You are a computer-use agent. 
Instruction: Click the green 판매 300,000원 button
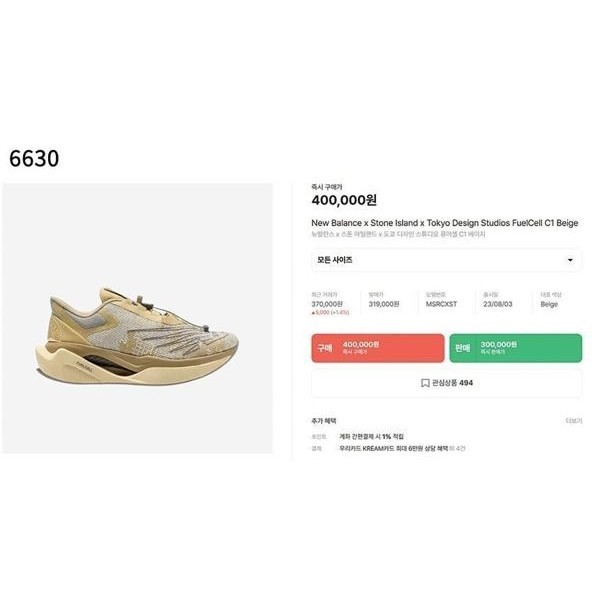click(515, 348)
